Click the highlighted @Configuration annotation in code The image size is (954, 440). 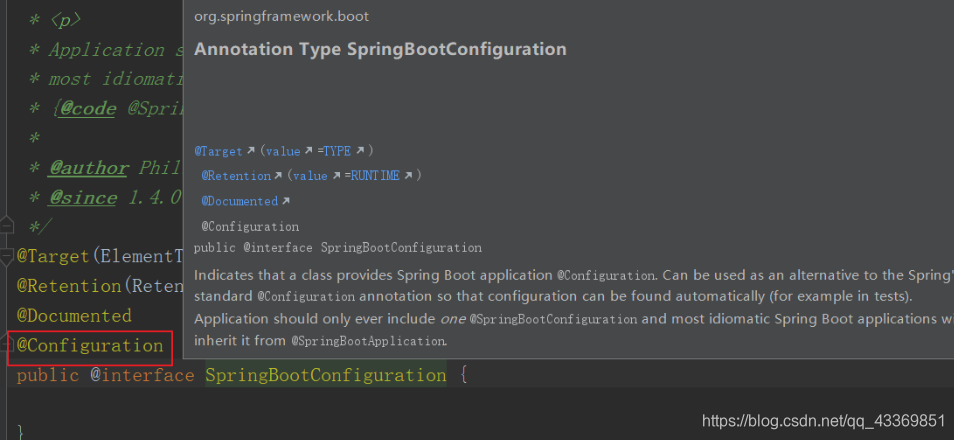[90, 346]
